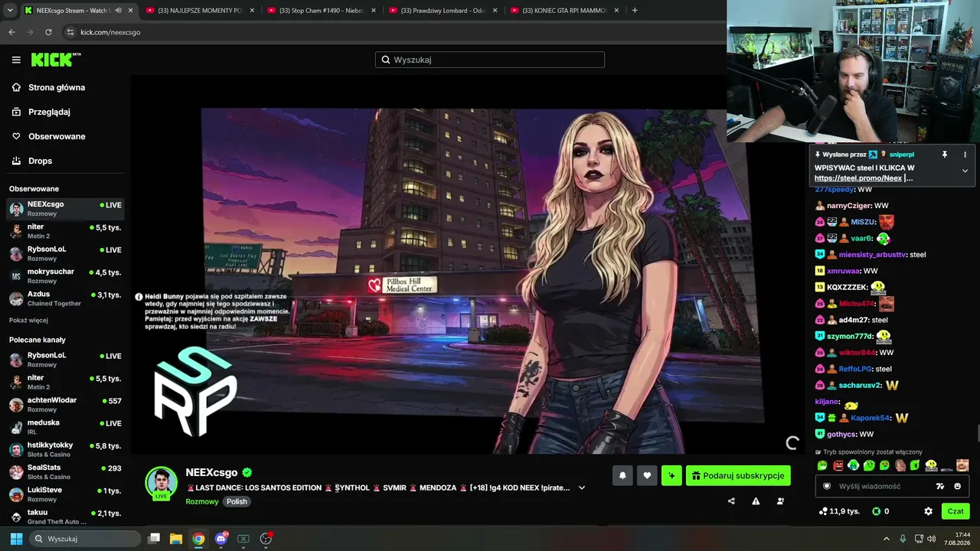
Task: Reload the page with the refresh icon
Action: pos(48,32)
